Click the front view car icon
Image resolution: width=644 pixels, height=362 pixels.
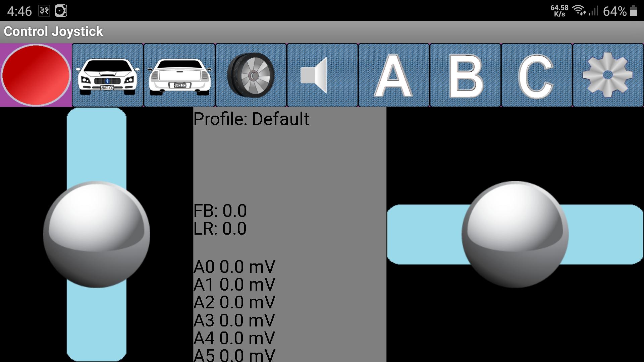pyautogui.click(x=107, y=74)
